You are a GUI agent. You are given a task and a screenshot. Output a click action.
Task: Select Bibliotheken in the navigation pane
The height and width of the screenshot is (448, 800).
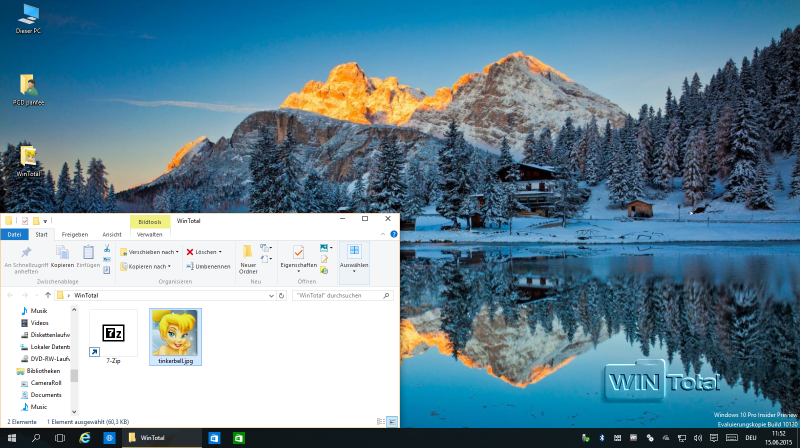click(x=39, y=371)
